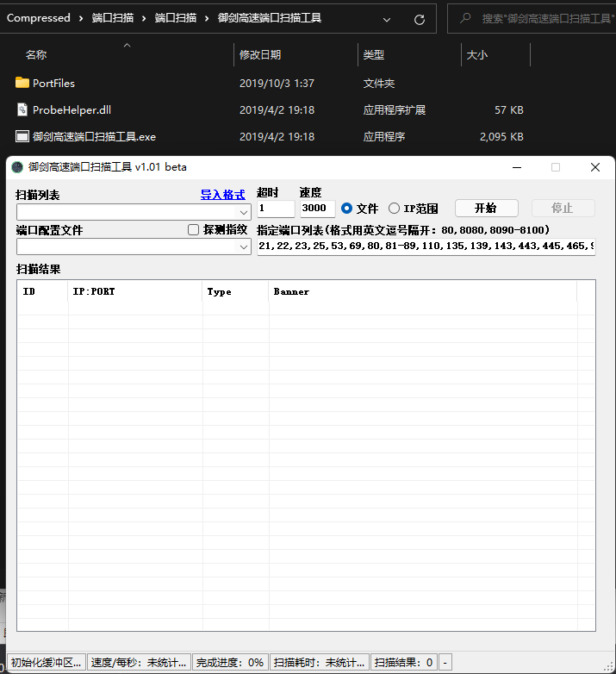Click the 御剑高速端口扫描工具 breadcrumb segment

tap(270, 18)
